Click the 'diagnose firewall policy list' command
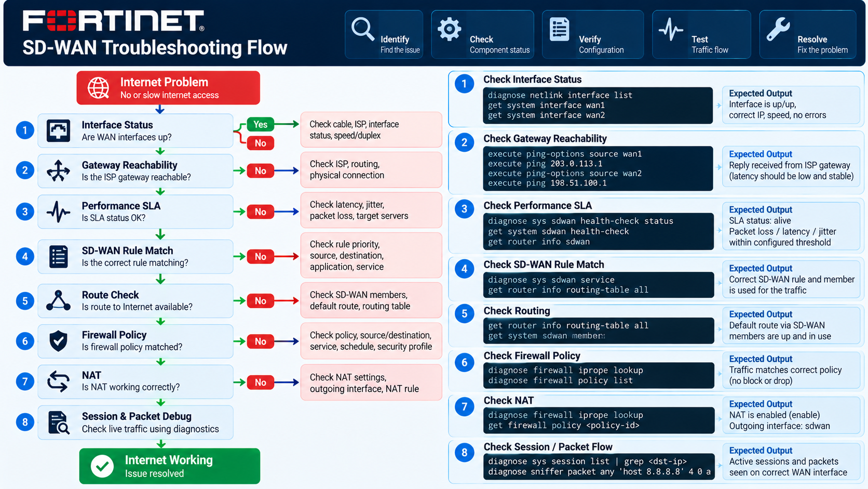This screenshot has height=489, width=868. point(560,380)
